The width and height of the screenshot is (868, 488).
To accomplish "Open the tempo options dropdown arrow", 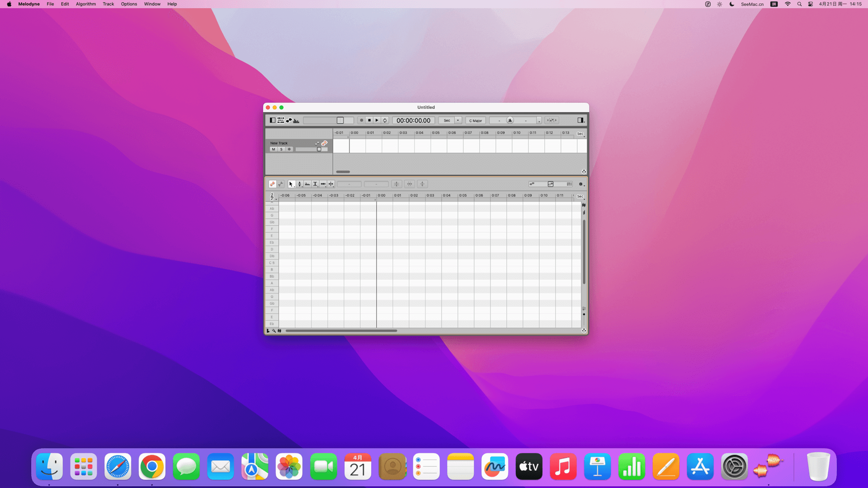I will pos(539,121).
